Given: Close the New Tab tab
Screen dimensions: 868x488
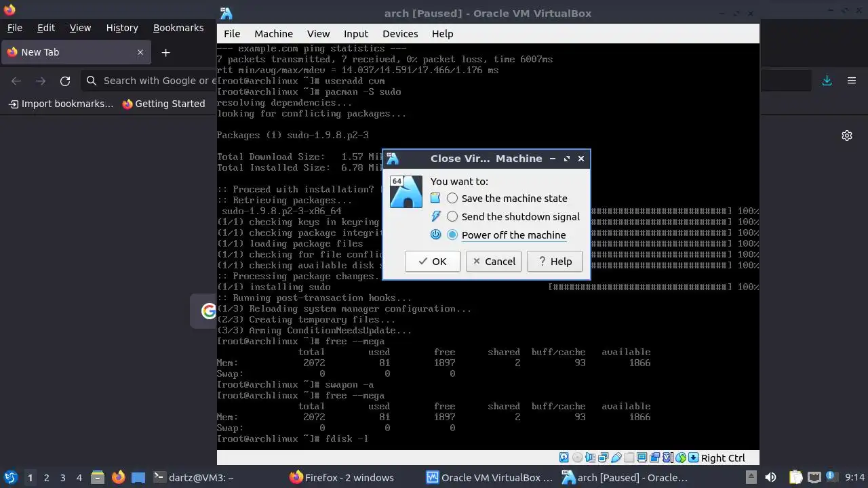Looking at the screenshot, I should (140, 52).
